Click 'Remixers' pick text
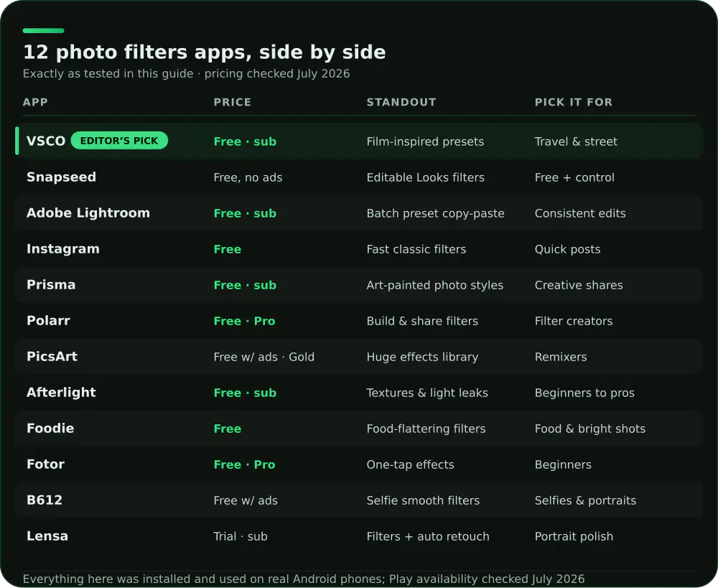This screenshot has width=718, height=588. tap(561, 357)
